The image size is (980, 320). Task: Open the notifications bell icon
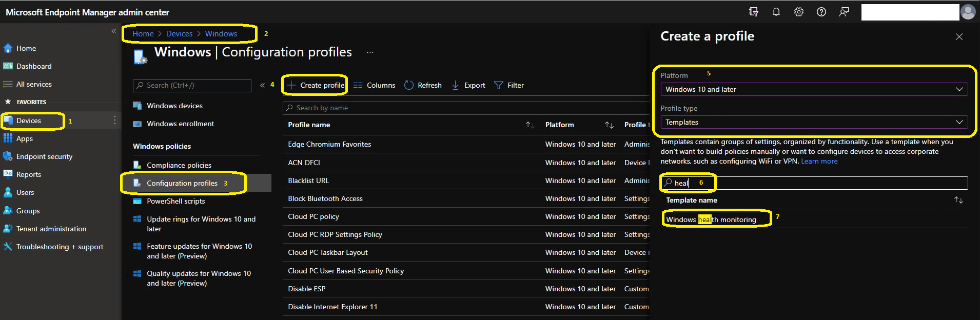[776, 12]
